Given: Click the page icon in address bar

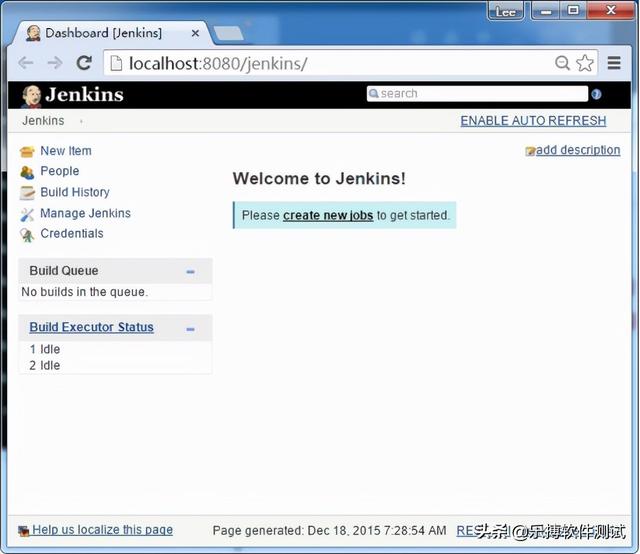Looking at the screenshot, I should (x=116, y=63).
